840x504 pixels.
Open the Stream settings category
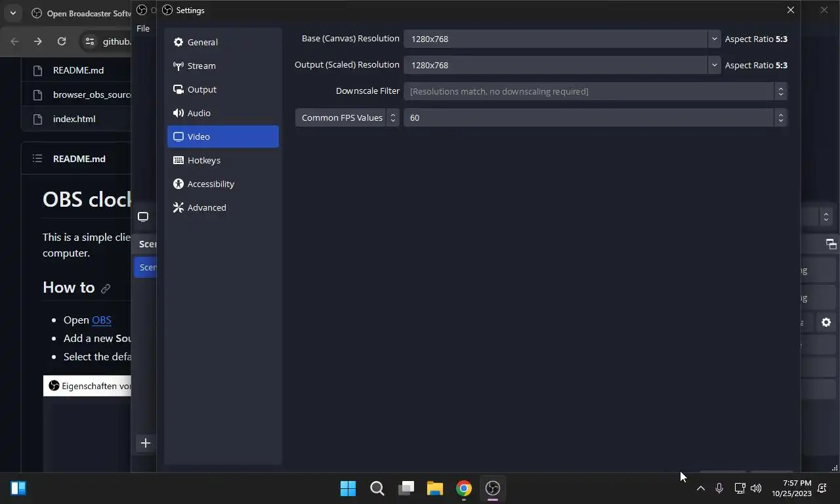point(222,66)
